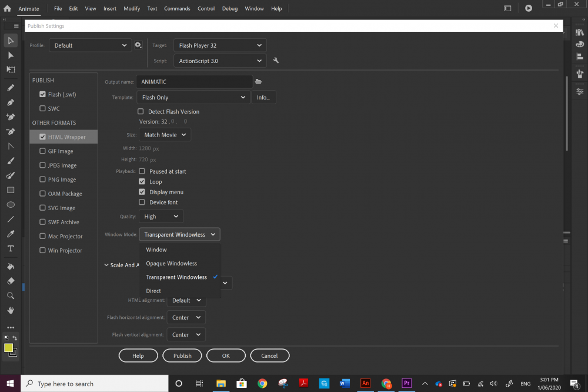Select the Subselection tool
The width and height of the screenshot is (588, 392).
pos(11,55)
